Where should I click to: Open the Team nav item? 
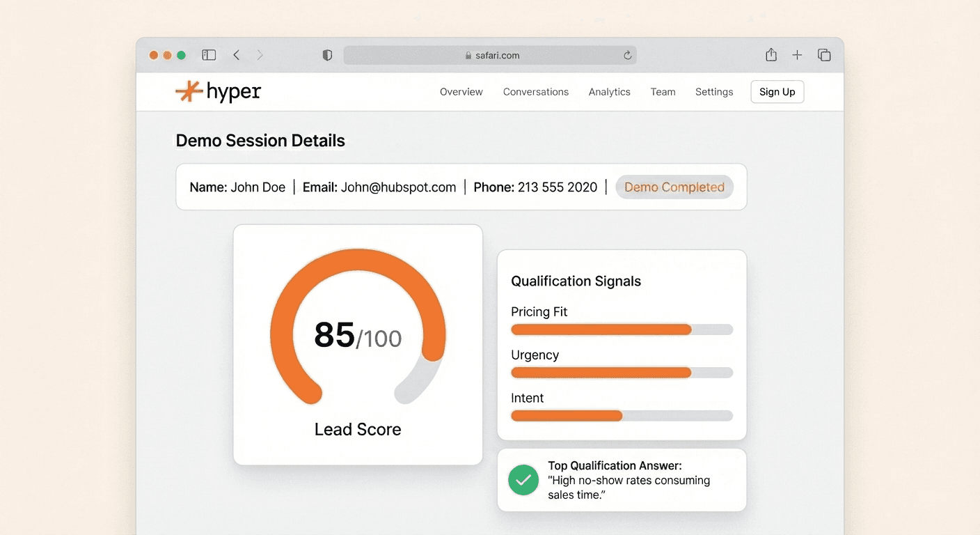663,92
